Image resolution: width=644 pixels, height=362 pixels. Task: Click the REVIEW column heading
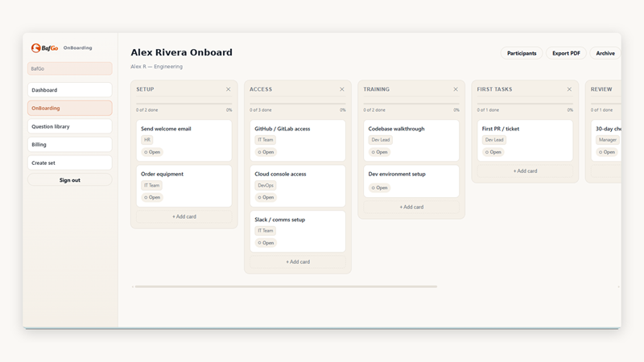[601, 89]
